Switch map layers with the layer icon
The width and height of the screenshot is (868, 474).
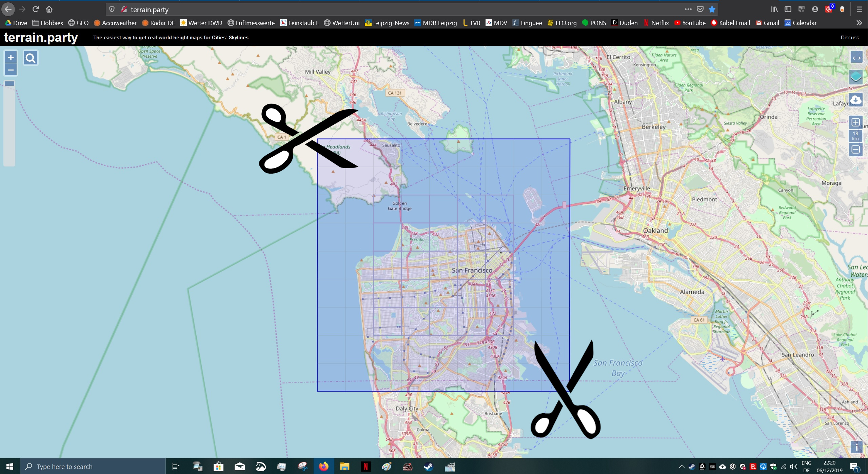pos(856,77)
